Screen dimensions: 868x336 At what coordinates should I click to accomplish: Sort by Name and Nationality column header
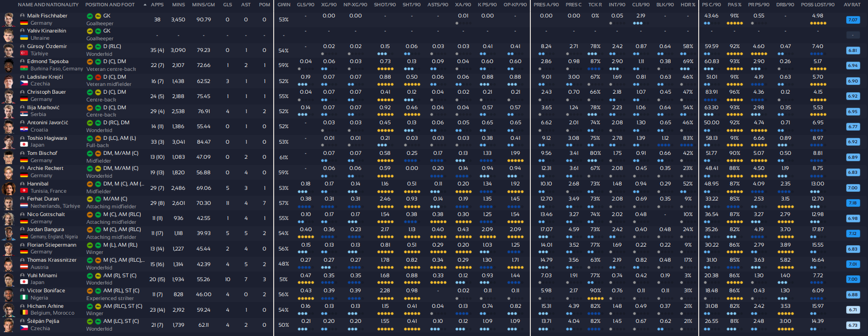click(48, 5)
